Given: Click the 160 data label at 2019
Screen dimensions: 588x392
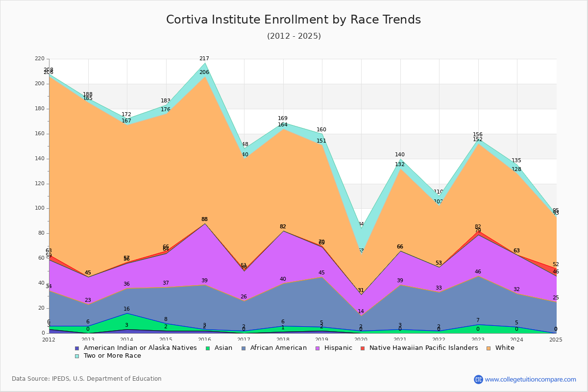Looking at the screenshot, I should pos(321,130).
